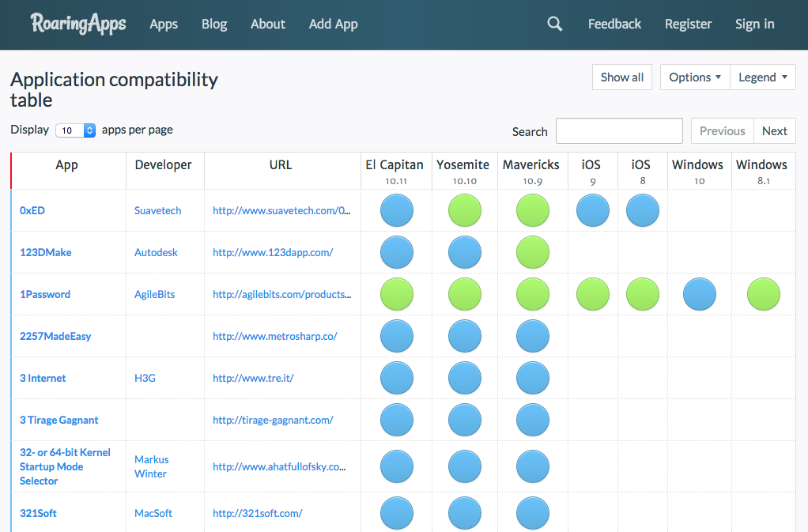This screenshot has width=808, height=532.
Task: Click 1Password Windows 10 blue circle
Action: tap(700, 294)
